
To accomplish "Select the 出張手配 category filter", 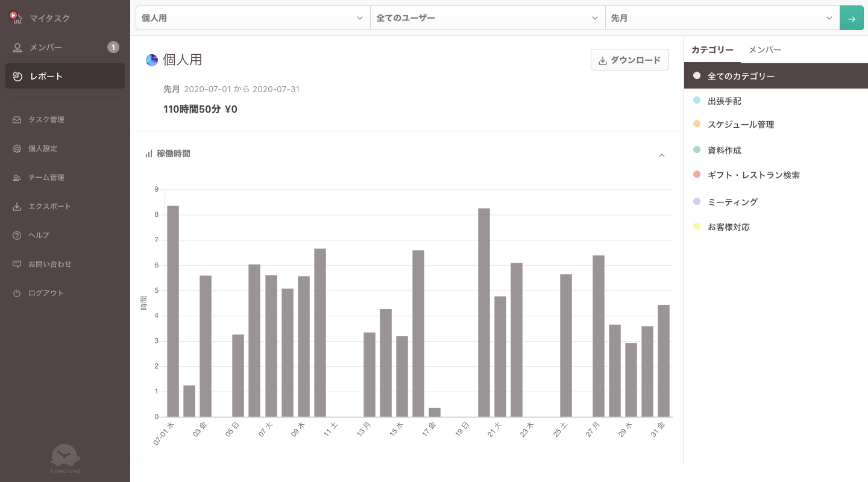I will pos(724,101).
